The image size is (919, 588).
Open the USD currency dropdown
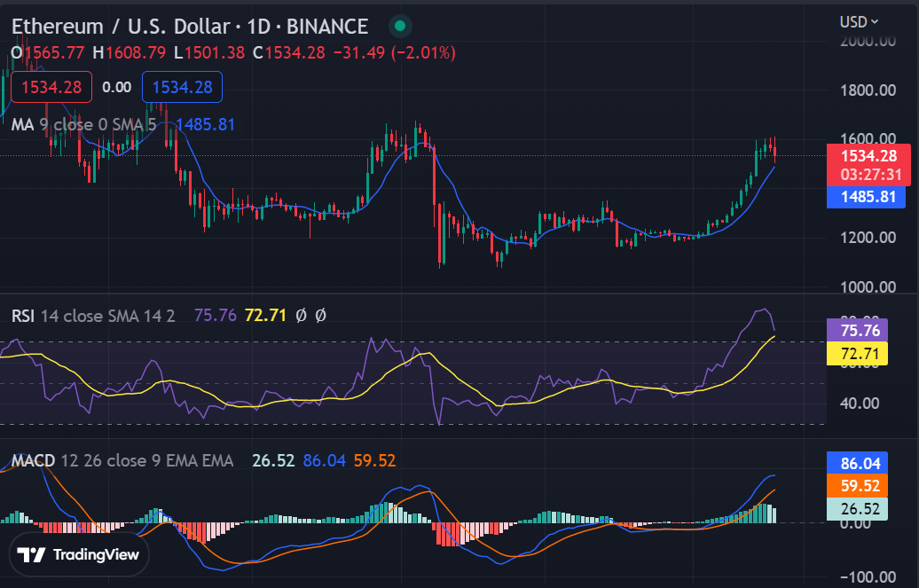click(x=859, y=22)
